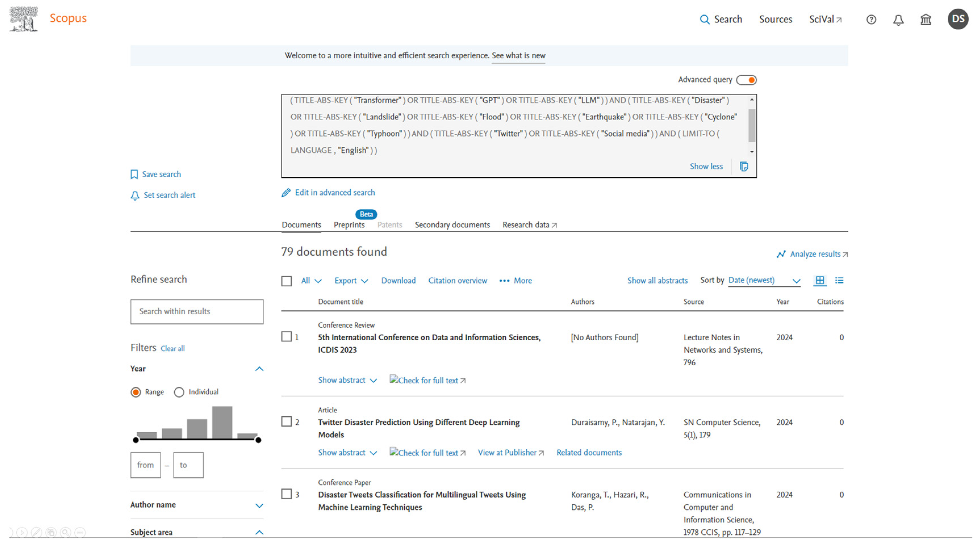Open the notifications bell icon

(898, 19)
